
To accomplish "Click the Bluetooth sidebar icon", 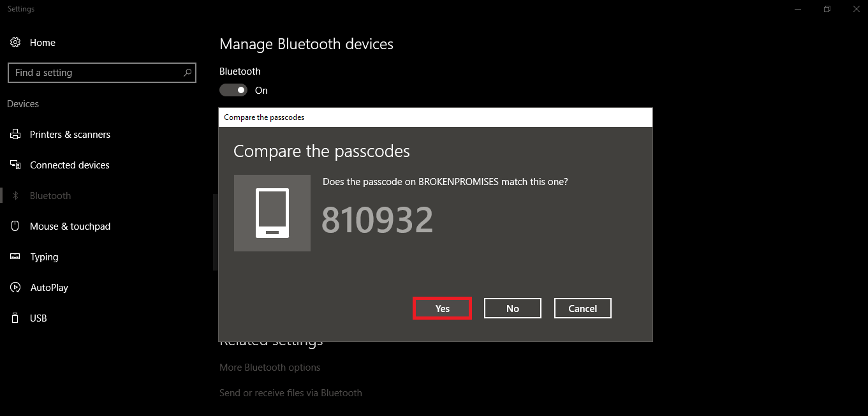I will 15,195.
